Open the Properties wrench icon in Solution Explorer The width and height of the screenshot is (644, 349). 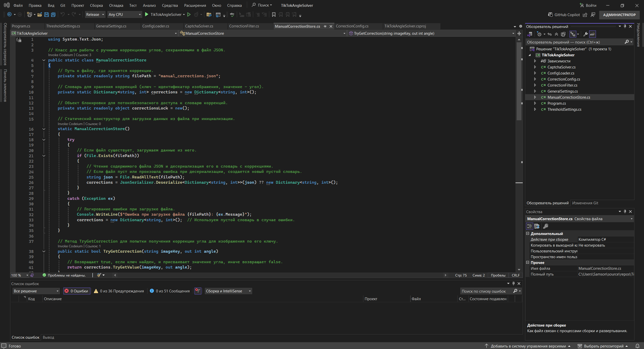click(x=585, y=34)
